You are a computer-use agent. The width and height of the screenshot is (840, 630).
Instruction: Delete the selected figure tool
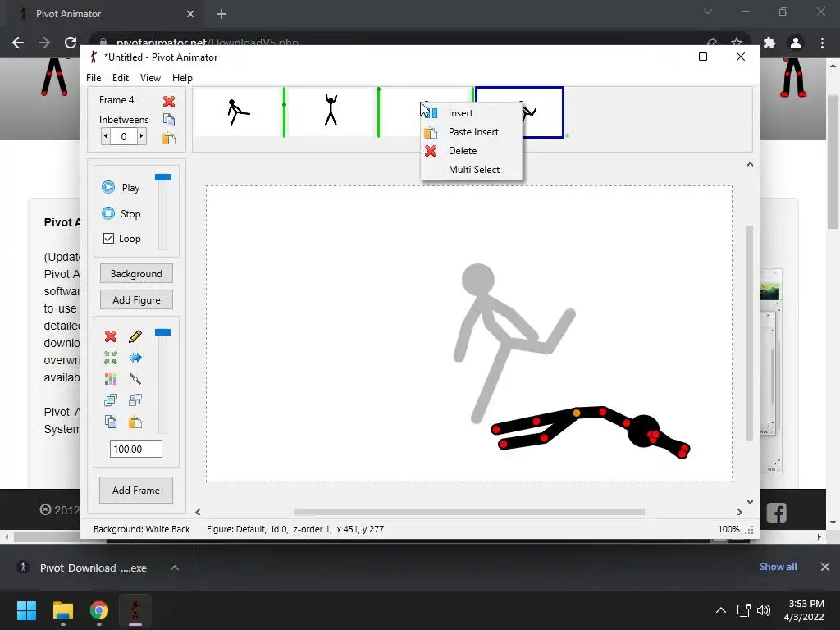(111, 336)
